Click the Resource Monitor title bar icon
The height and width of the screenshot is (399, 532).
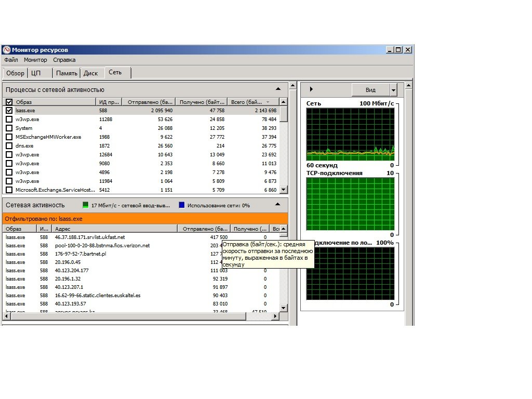pos(7,50)
